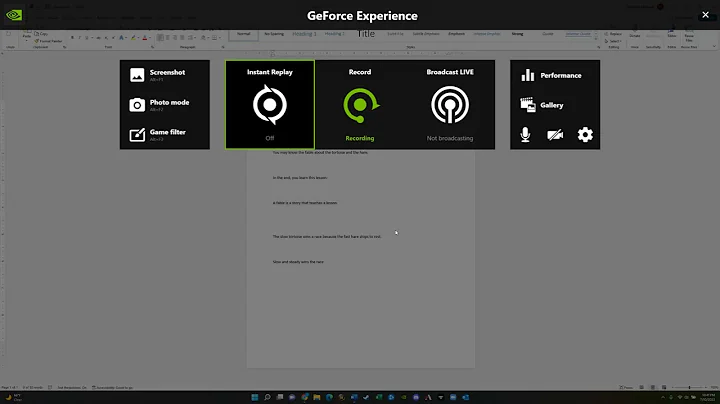Open the Select dropdown in Word
This screenshot has width=720, height=404.
(613, 41)
